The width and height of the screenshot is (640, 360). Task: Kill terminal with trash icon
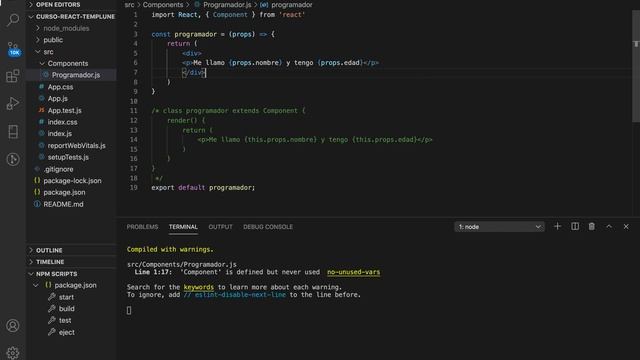(x=591, y=227)
